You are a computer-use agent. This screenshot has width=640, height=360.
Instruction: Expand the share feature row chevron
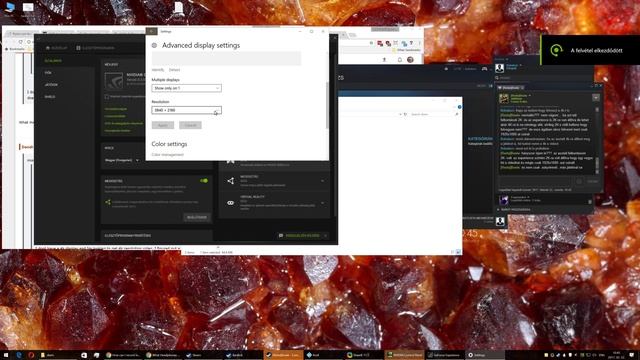coord(322,181)
